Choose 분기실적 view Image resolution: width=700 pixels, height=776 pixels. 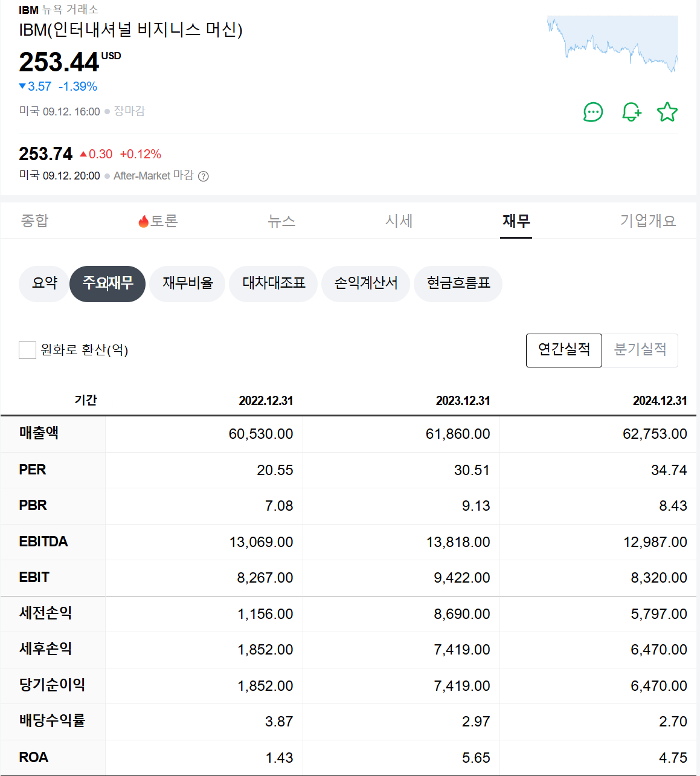coord(640,350)
